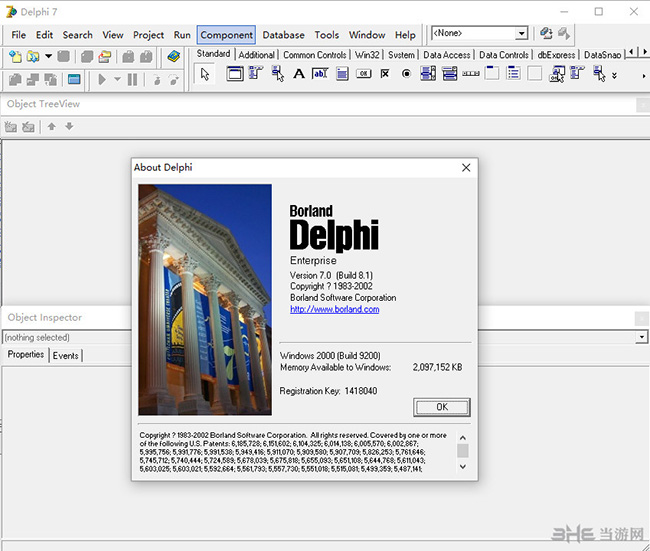Image resolution: width=650 pixels, height=551 pixels.
Task: Click the New items toolbar icon
Action: [15, 56]
